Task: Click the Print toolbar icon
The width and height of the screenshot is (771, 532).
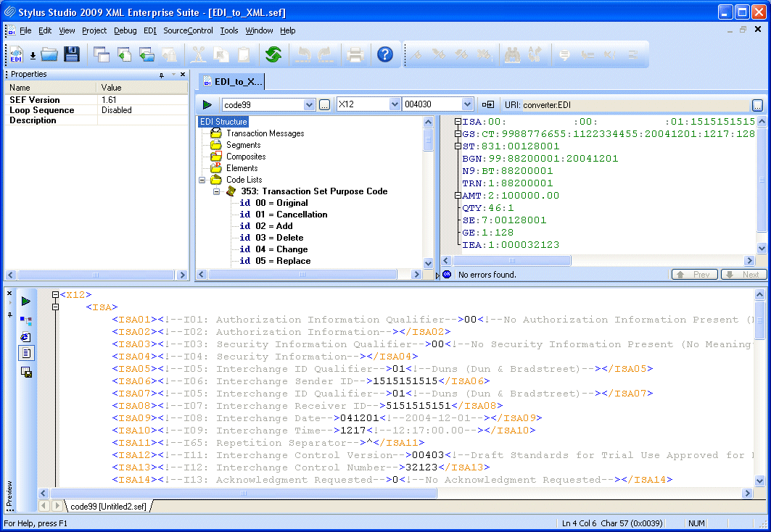Action: 355,54
